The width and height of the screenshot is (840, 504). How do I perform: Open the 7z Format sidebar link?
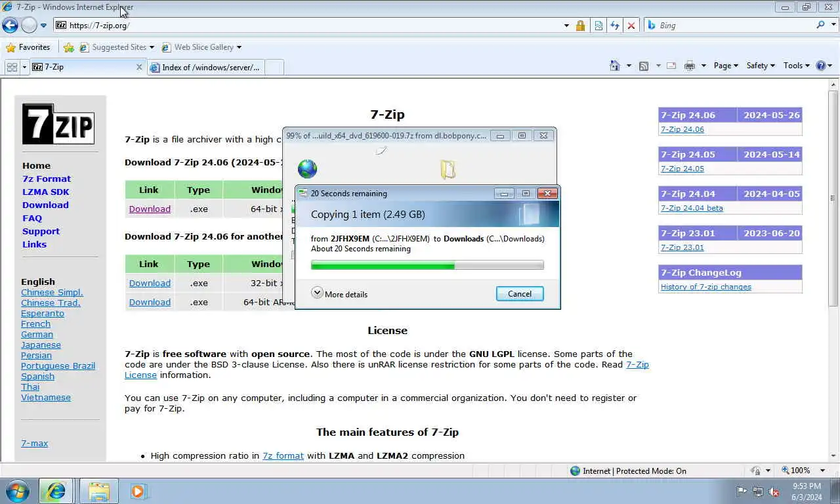coord(47,178)
